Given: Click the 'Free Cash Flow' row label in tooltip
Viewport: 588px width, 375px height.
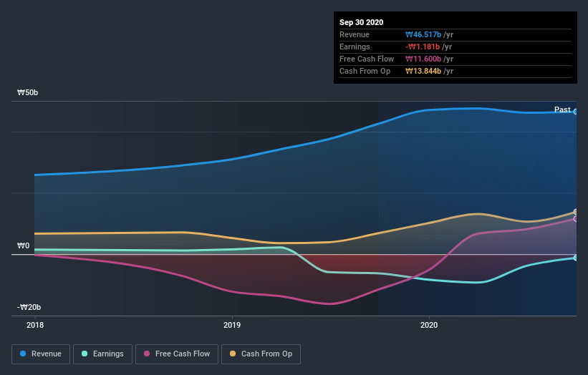Looking at the screenshot, I should click(x=367, y=59).
